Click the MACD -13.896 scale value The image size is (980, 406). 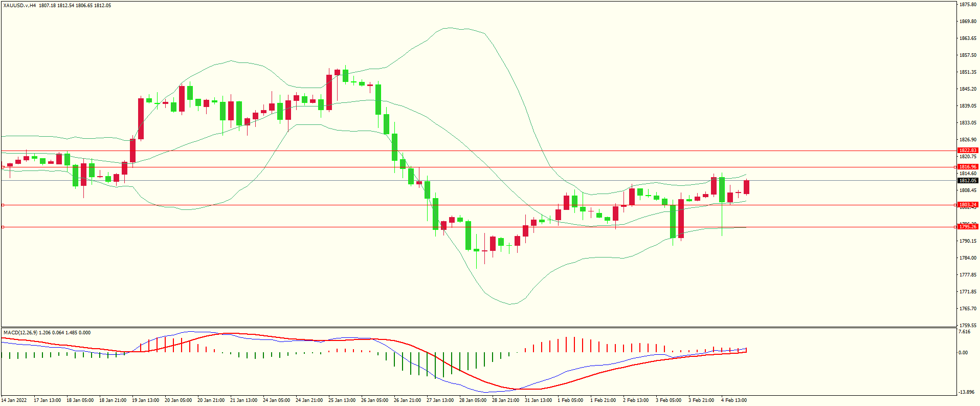(966, 392)
